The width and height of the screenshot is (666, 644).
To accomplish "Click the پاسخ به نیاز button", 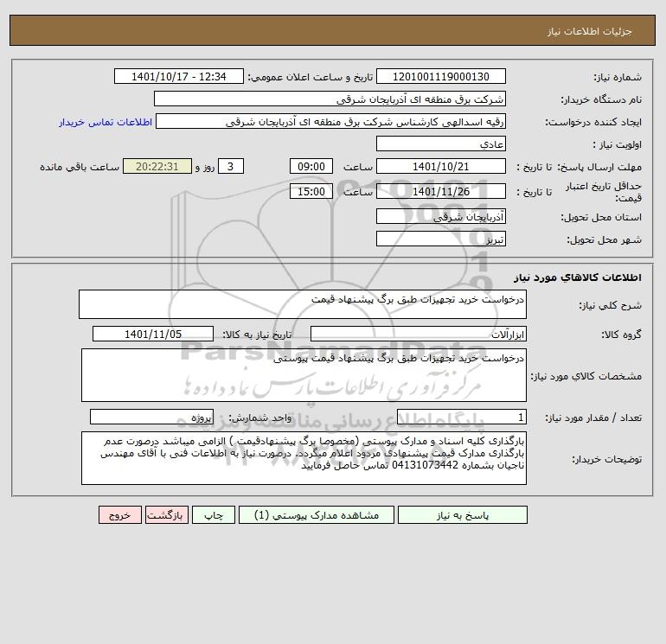I will click(x=463, y=515).
